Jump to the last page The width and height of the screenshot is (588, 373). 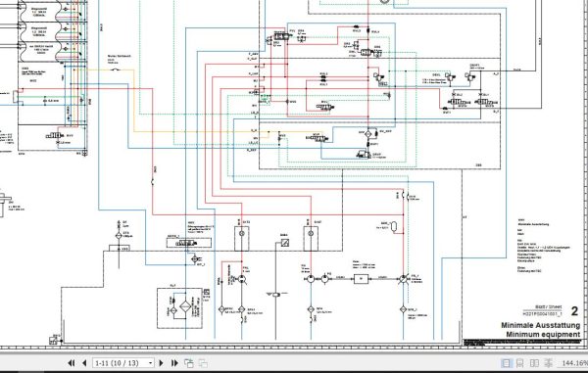174,363
